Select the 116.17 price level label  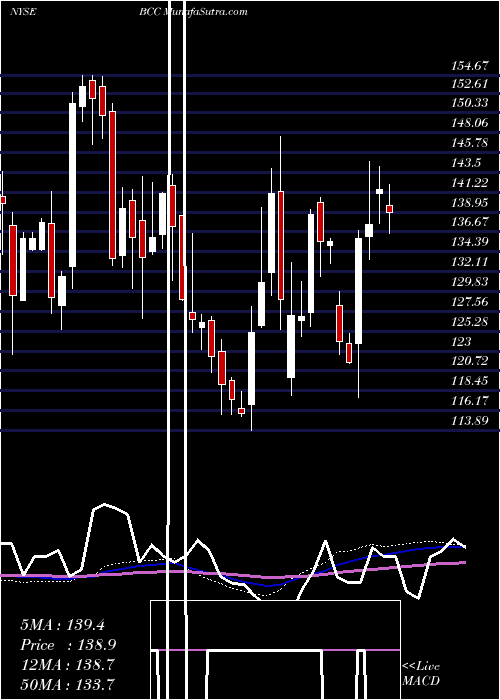tap(470, 401)
